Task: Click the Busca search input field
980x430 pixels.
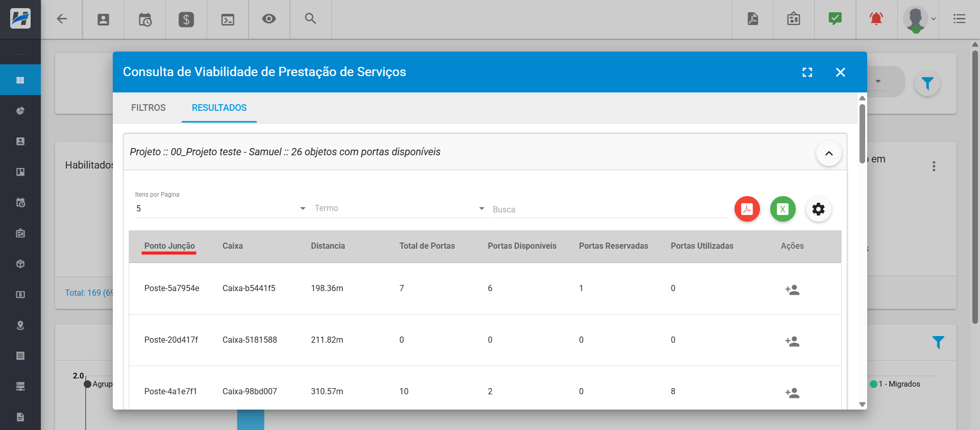Action: click(x=608, y=209)
